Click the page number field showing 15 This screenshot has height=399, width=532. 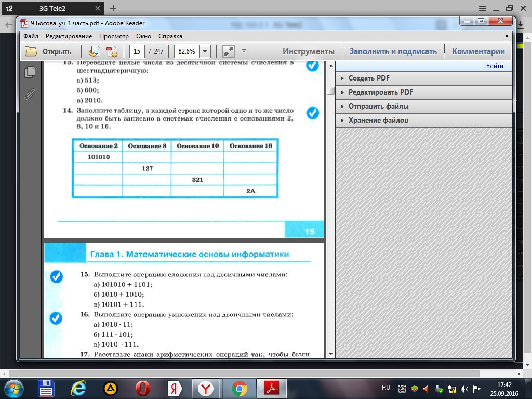(x=137, y=51)
